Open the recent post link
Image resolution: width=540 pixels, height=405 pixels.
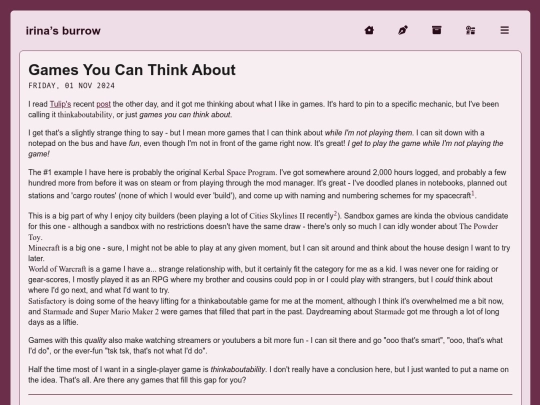point(103,104)
